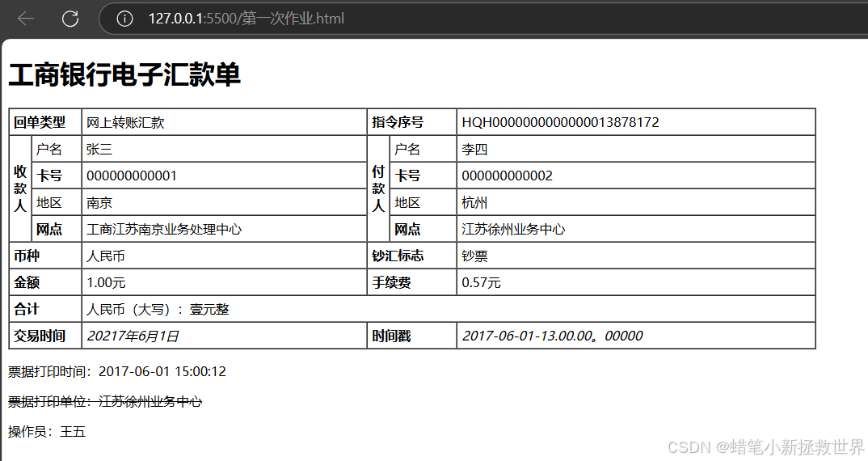Image resolution: width=868 pixels, height=461 pixels.
Task: Click the 地区 cell beside 南京
Action: point(57,202)
